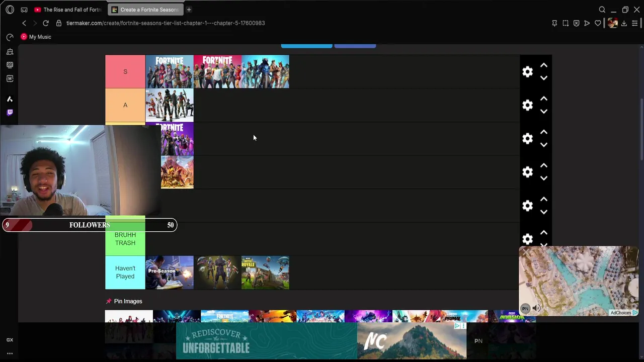644x362 pixels.
Task: Open settings gear for the fifth tier row
Action: (527, 206)
